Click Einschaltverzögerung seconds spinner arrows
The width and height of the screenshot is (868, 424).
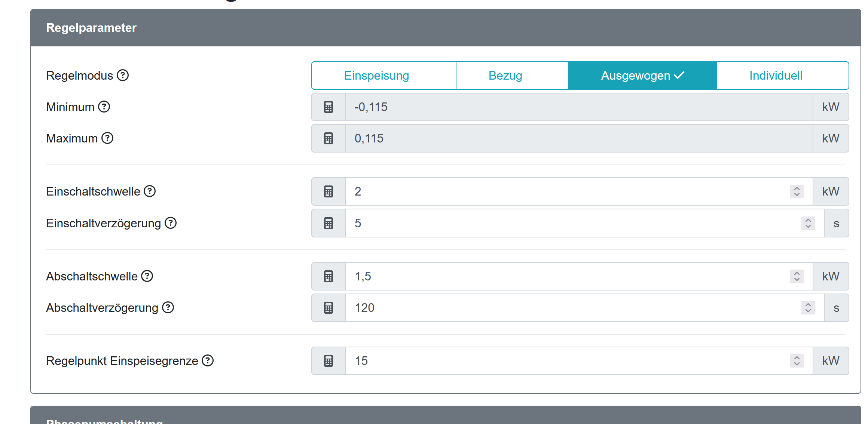point(808,223)
